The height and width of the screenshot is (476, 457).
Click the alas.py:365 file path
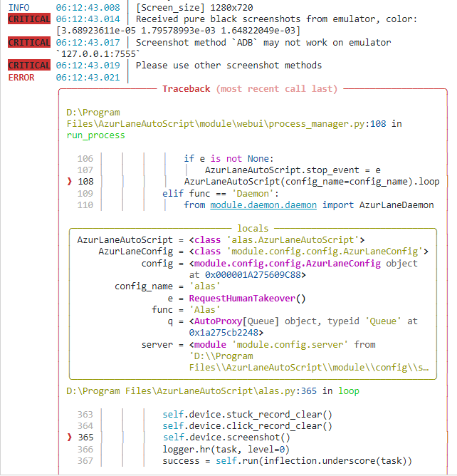coord(191,391)
